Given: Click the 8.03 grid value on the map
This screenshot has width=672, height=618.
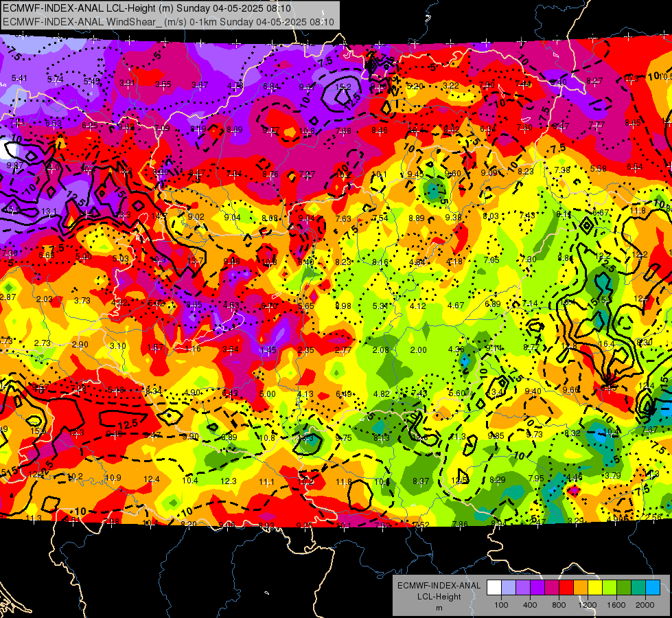Looking at the screenshot, I should click(491, 216).
